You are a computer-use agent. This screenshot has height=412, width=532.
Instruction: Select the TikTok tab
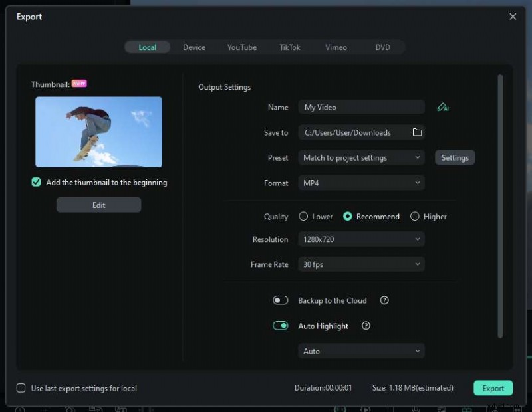[x=290, y=47]
